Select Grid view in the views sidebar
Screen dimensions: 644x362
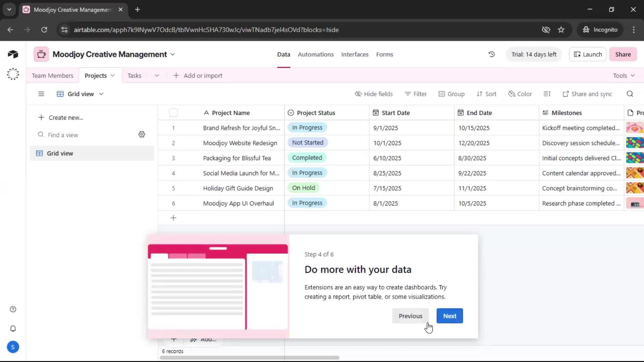click(92, 153)
